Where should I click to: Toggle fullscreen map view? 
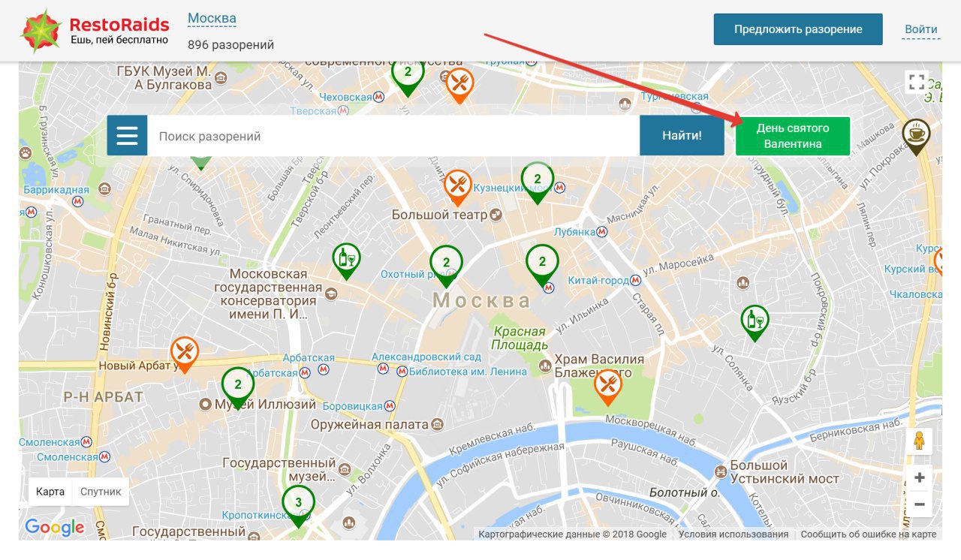916,82
